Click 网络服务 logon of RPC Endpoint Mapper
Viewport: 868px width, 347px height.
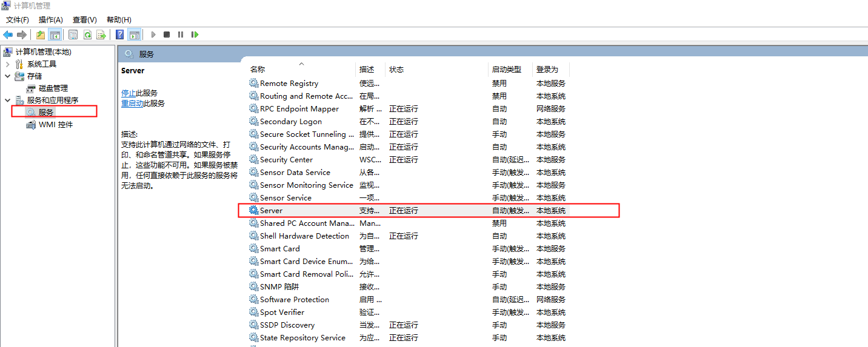click(x=551, y=108)
